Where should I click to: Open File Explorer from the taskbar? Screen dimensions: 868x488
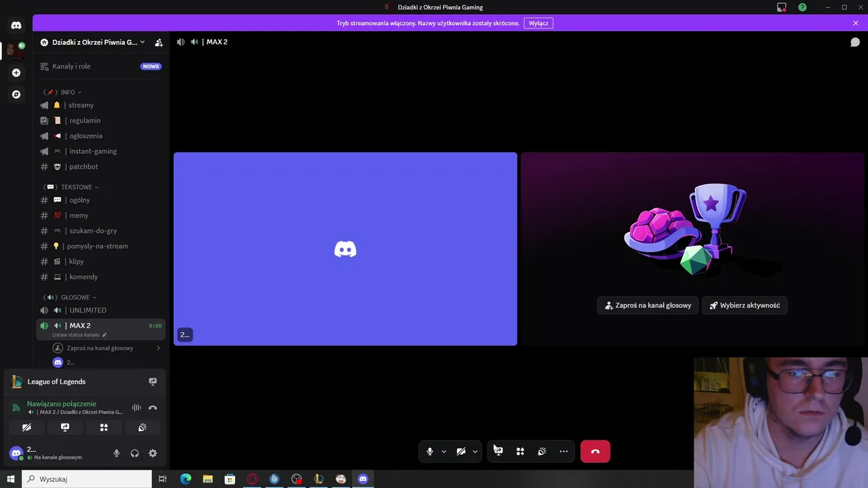208,479
